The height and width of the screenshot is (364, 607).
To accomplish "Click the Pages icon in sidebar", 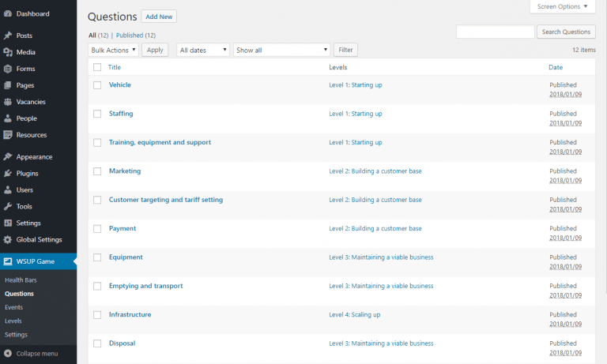I will point(8,85).
